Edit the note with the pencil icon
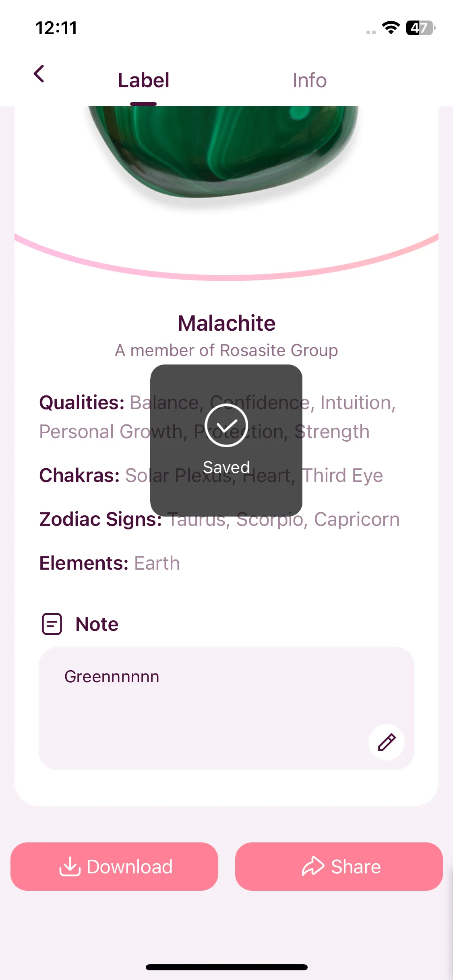The height and width of the screenshot is (980, 453). (387, 742)
